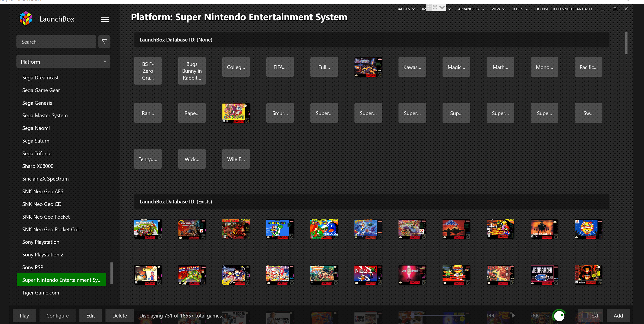Select the Jeopardy! box art
The height and width of the screenshot is (324, 644).
click(544, 275)
